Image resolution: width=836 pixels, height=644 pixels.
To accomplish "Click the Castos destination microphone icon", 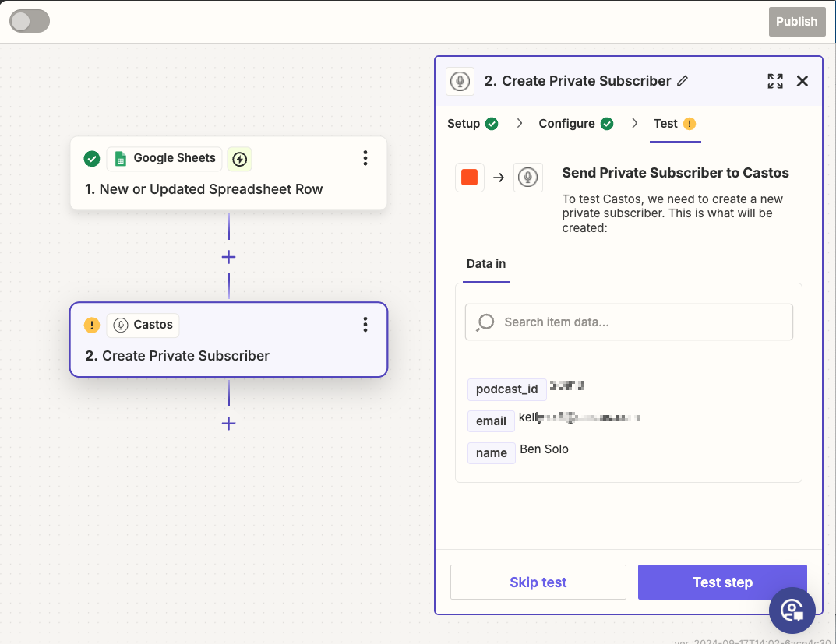I will [527, 178].
